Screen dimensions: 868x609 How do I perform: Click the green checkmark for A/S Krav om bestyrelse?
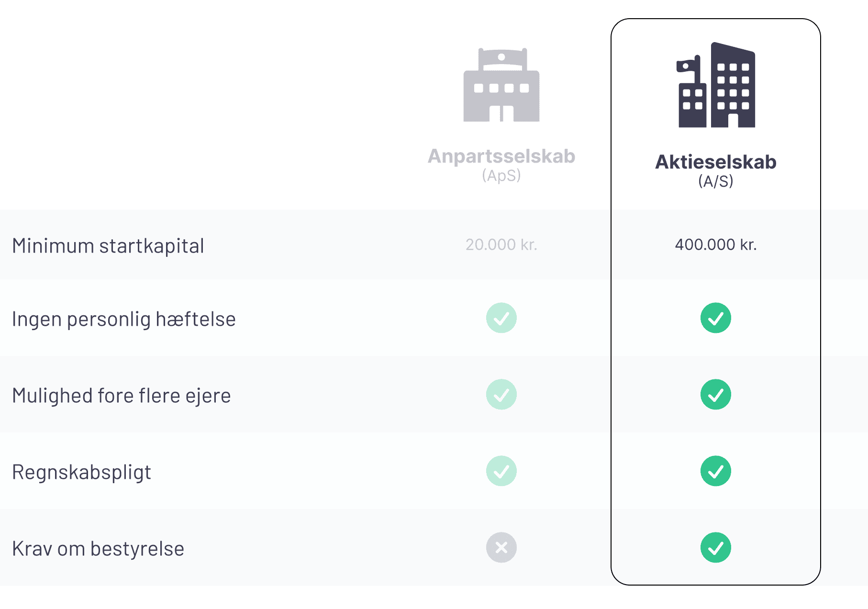(716, 547)
